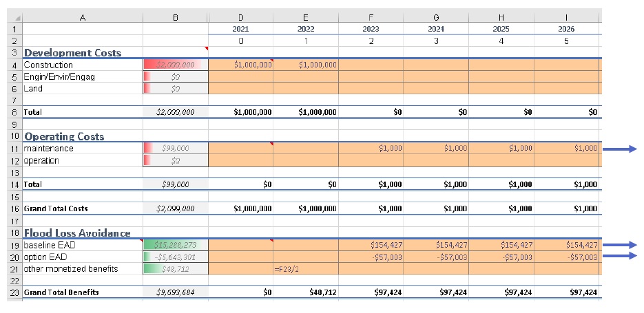Select the 2022 Construction $1,000,000 cell

(306, 65)
